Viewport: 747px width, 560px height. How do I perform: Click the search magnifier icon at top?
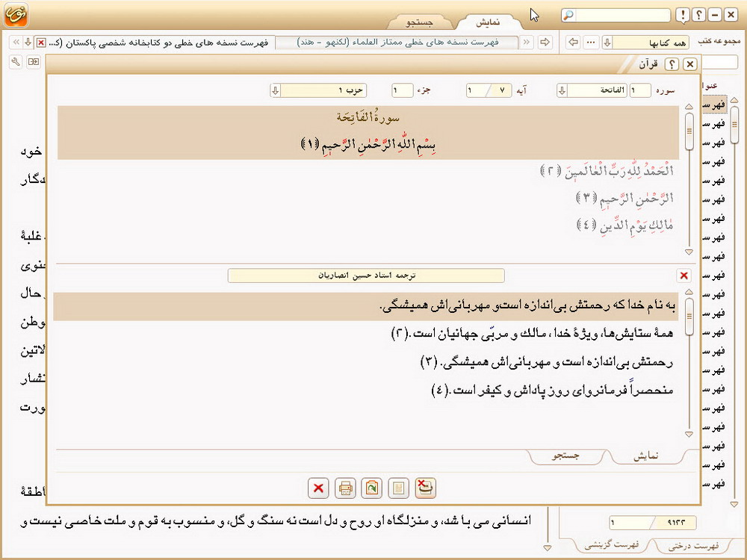pos(568,15)
